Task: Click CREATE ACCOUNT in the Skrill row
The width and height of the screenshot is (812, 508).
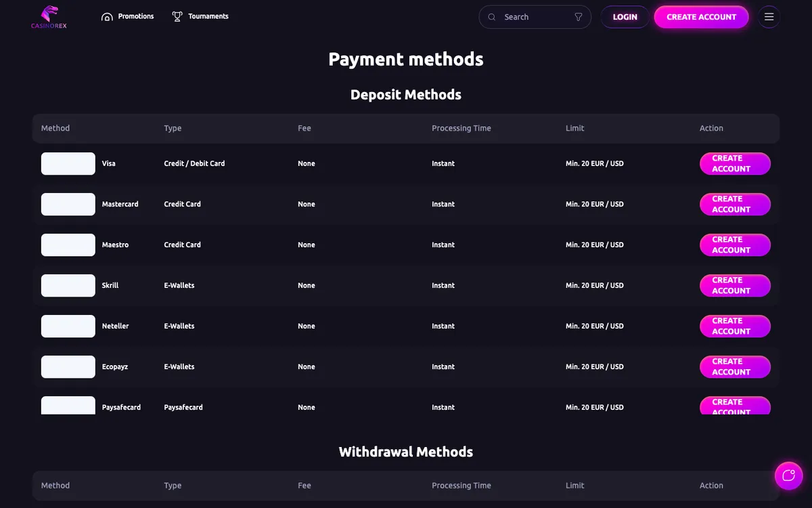Action: [735, 286]
